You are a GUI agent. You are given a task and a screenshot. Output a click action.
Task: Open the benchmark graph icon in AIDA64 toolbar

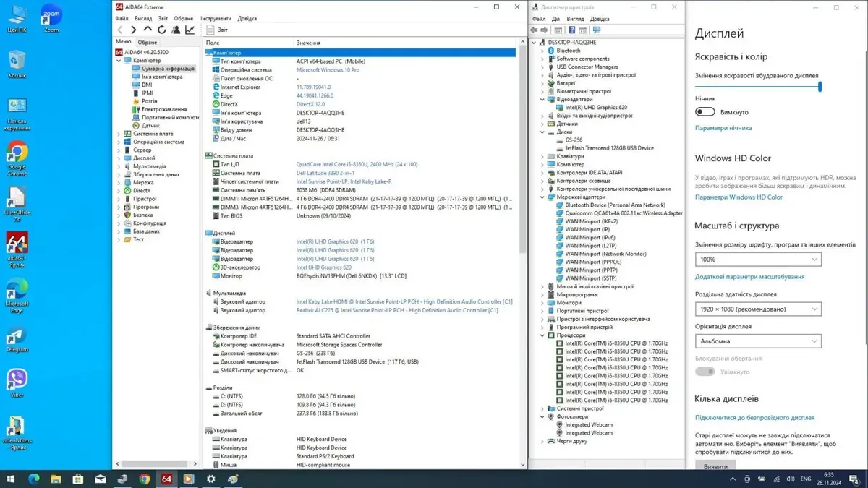pyautogui.click(x=190, y=30)
